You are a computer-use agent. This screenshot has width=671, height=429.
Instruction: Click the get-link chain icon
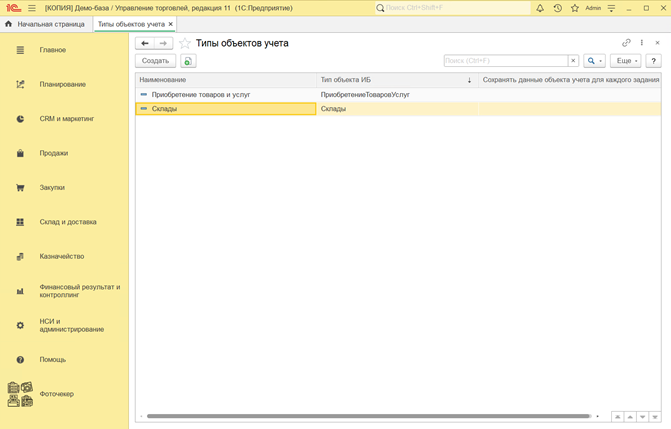tap(627, 43)
